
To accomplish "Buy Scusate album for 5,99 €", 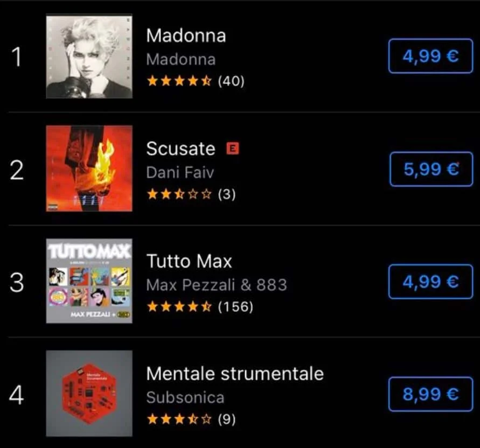I will [x=431, y=169].
